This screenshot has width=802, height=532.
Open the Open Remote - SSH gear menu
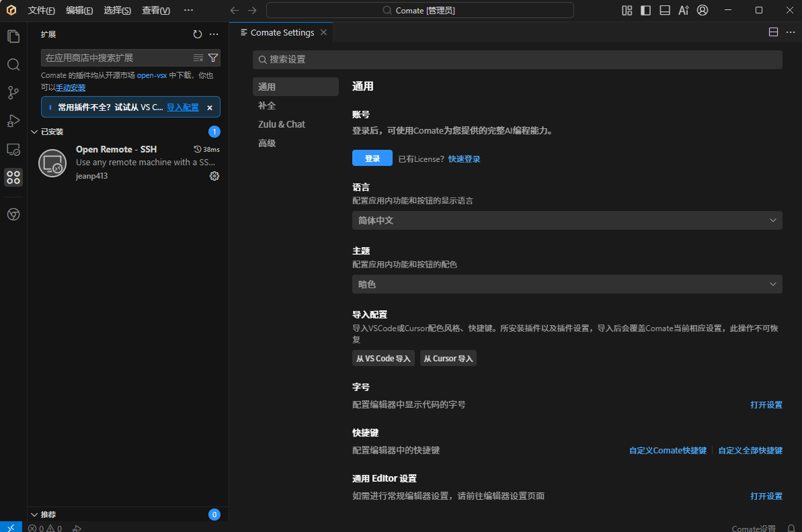214,176
